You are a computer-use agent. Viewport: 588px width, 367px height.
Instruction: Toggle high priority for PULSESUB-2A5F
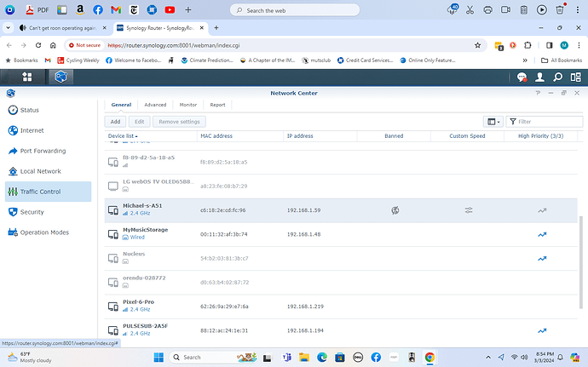542,330
